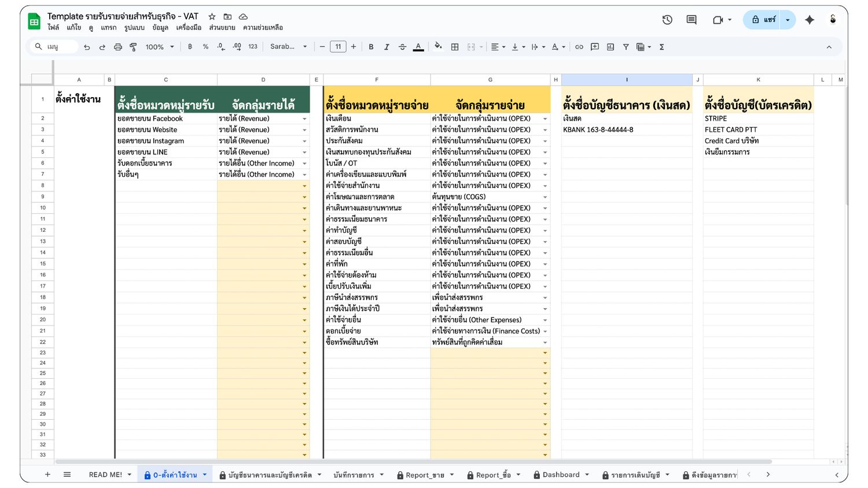Select the paint format tool
Image resolution: width=868 pixels, height=488 pixels.
point(133,47)
